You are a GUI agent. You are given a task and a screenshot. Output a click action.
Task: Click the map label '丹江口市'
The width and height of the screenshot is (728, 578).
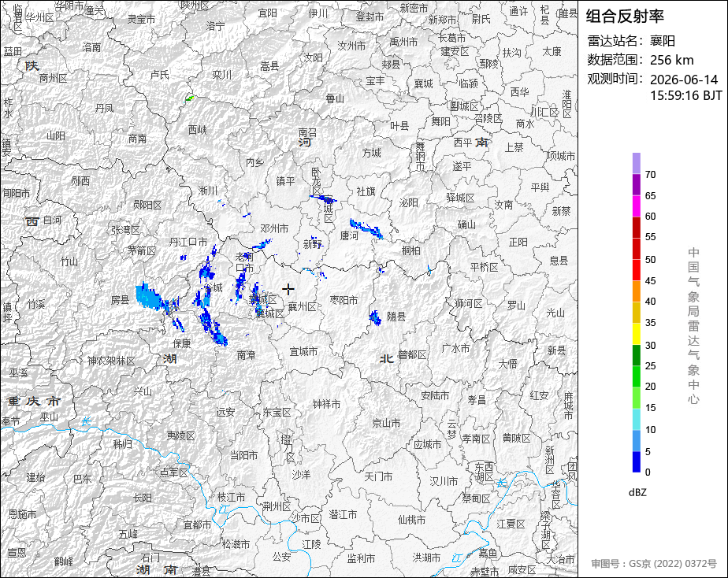pyautogui.click(x=188, y=242)
